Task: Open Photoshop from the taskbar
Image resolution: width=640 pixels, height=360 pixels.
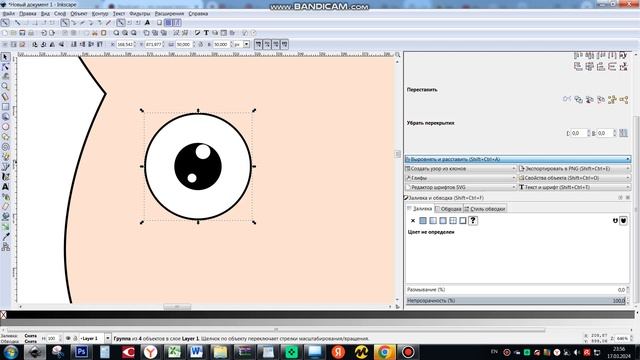Action: [x=81, y=352]
